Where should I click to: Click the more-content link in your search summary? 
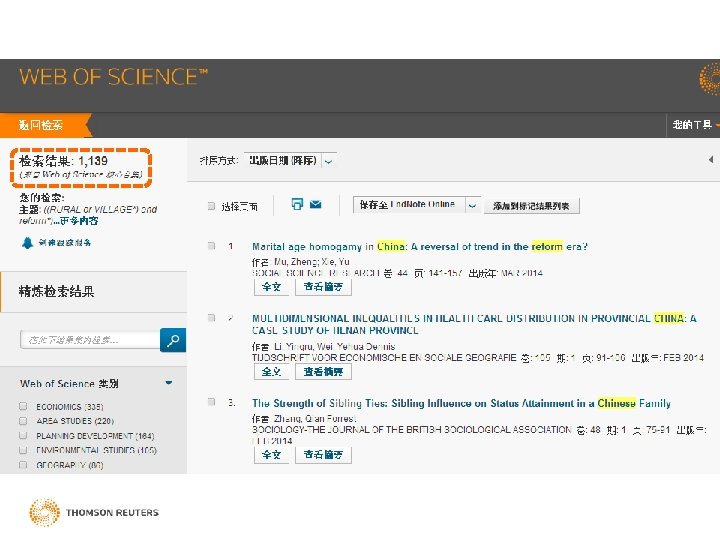tap(78, 221)
